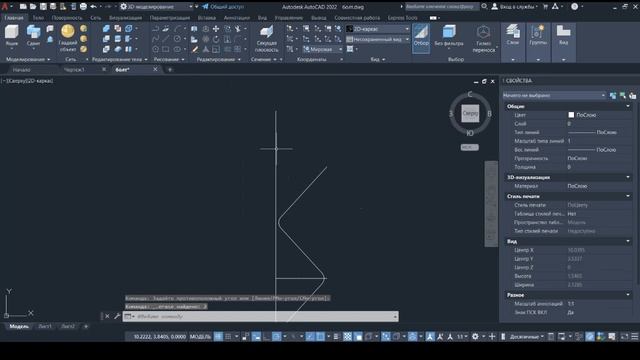Collapse the General (Общие) section in Properties
640x360 pixels.
tap(628, 106)
